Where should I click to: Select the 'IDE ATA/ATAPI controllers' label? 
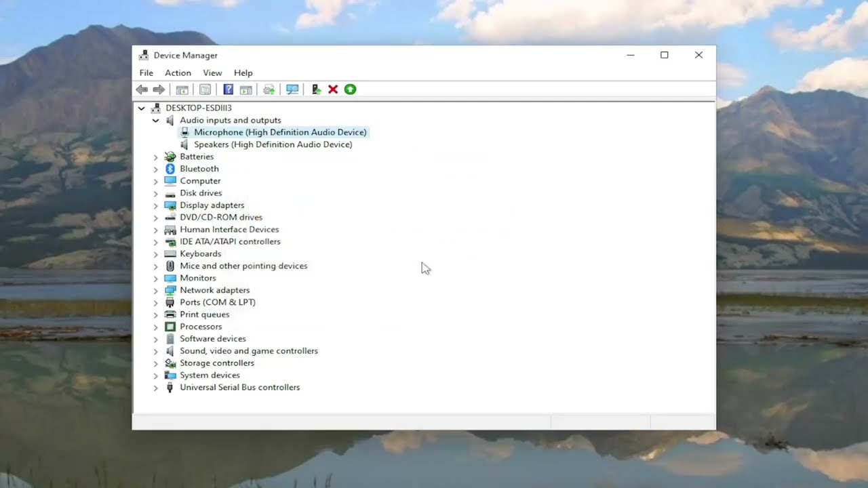coord(230,241)
